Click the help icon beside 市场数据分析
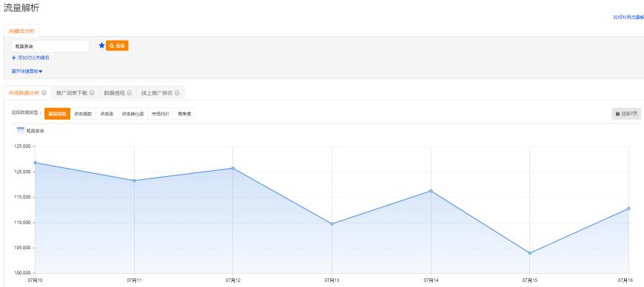 [44, 92]
